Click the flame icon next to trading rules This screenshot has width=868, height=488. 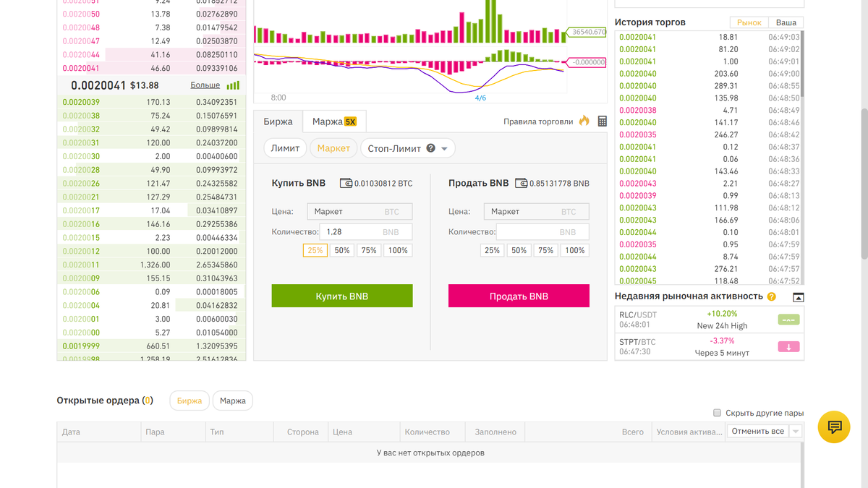coord(584,121)
